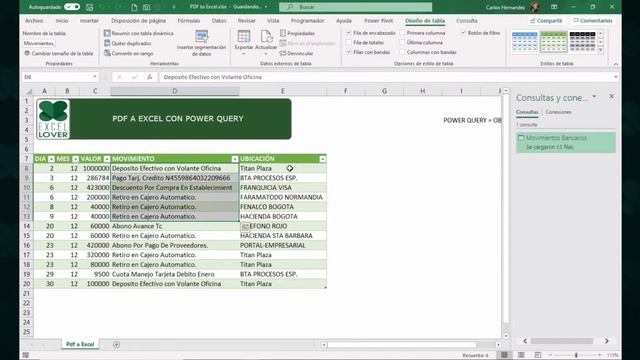Open the UBICACIÓN column filter dropdown
640x360 pixels.
tap(322, 159)
